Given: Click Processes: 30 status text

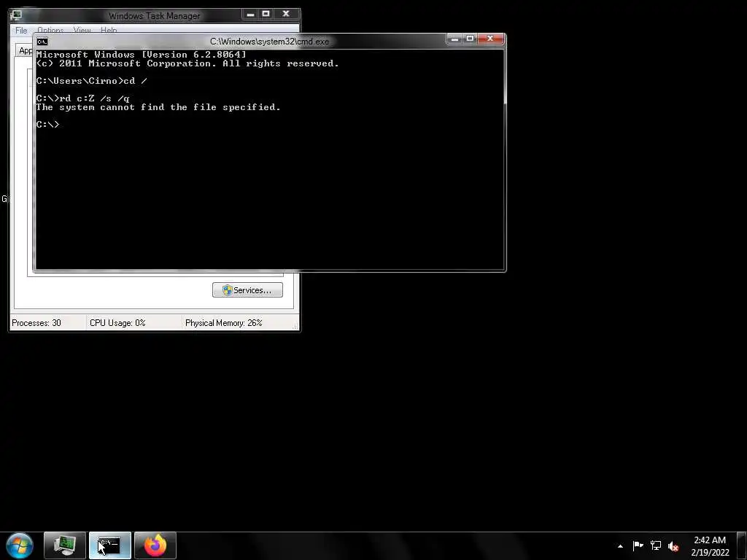Looking at the screenshot, I should click(36, 323).
